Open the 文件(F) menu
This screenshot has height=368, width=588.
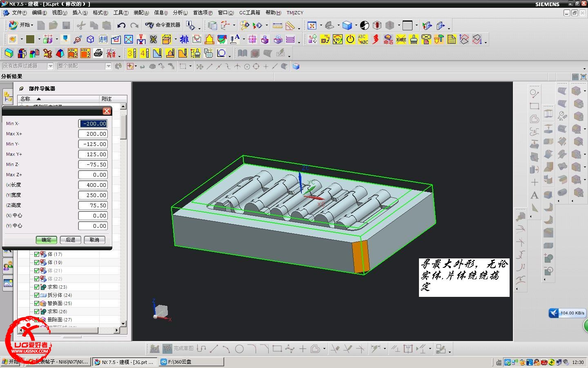click(x=19, y=13)
